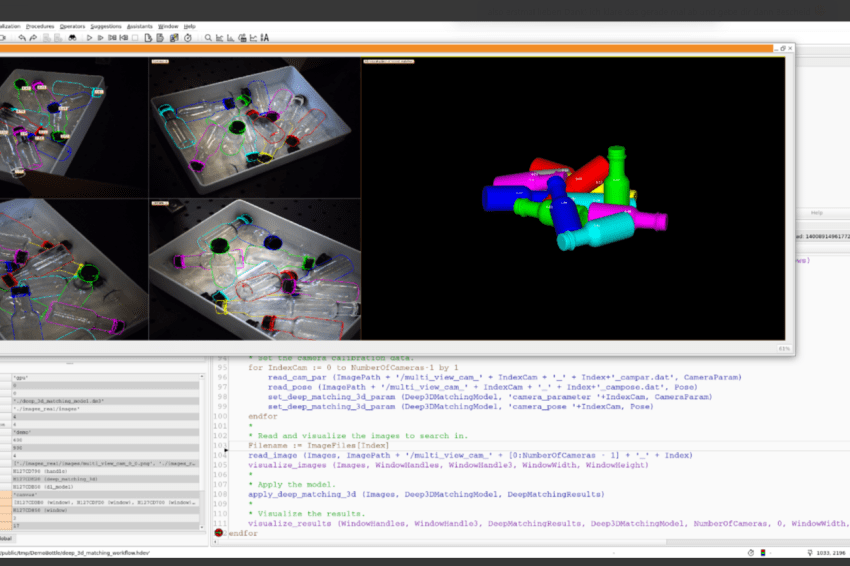
Task: Select the top-left camera image tile
Action: [x=74, y=127]
